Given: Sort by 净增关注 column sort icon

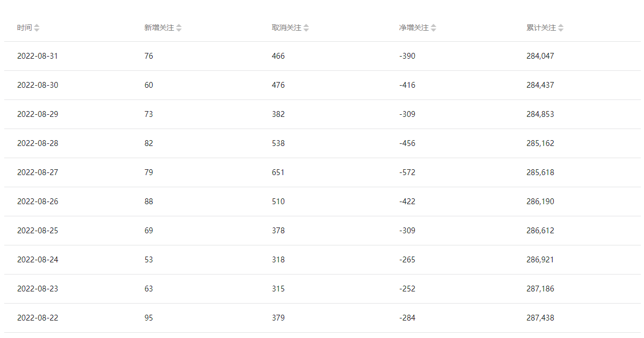Looking at the screenshot, I should pos(434,28).
